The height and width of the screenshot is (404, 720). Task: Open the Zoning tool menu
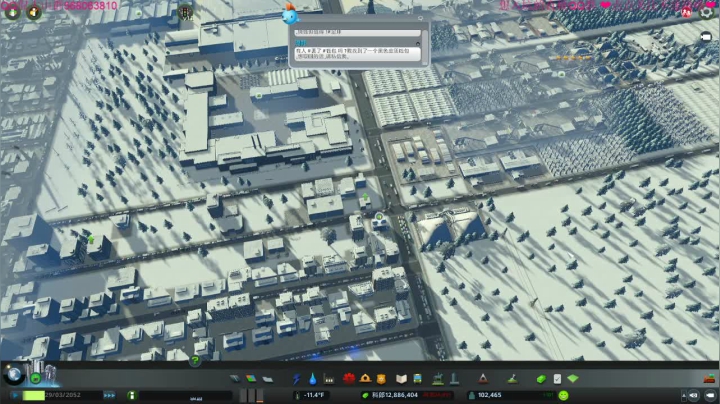(x=251, y=379)
